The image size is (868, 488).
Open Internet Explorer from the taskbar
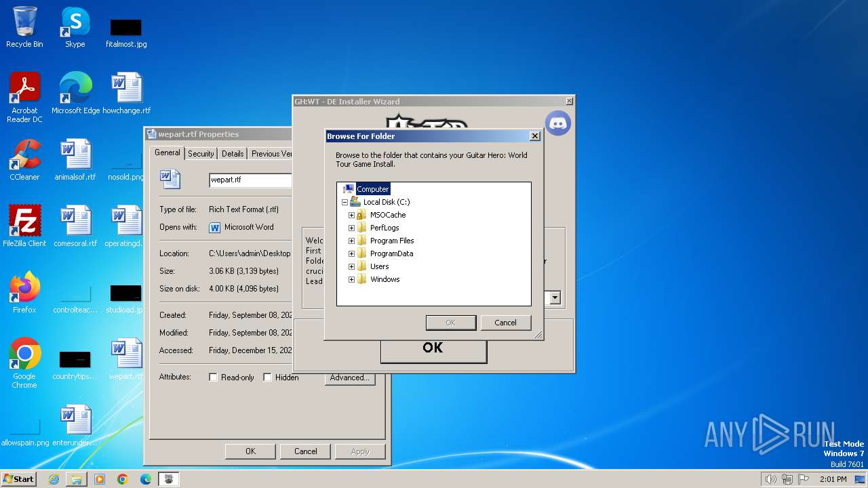tap(54, 479)
